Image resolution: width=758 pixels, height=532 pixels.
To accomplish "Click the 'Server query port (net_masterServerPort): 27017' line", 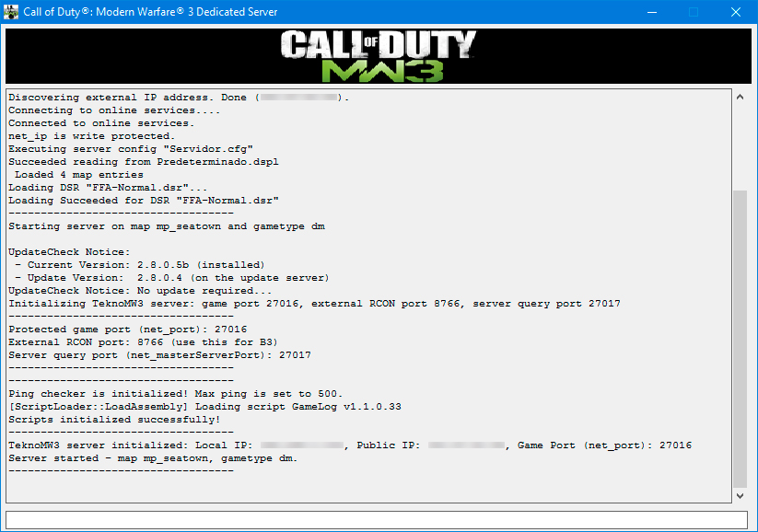I will [x=159, y=355].
